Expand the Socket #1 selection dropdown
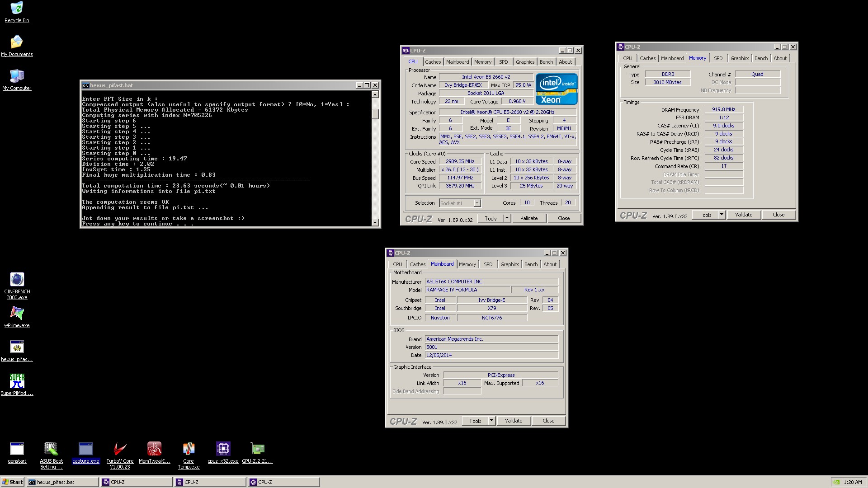 pos(477,203)
